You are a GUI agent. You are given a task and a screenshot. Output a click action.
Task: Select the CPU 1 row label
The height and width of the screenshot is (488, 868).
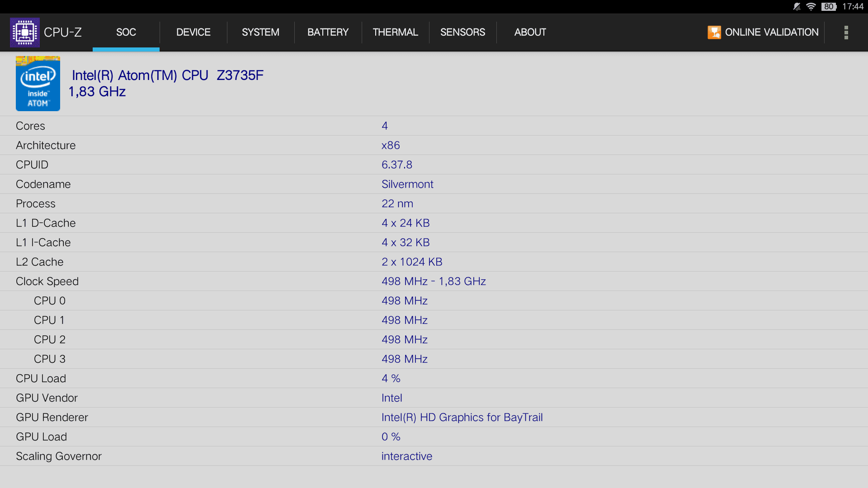[x=49, y=320]
